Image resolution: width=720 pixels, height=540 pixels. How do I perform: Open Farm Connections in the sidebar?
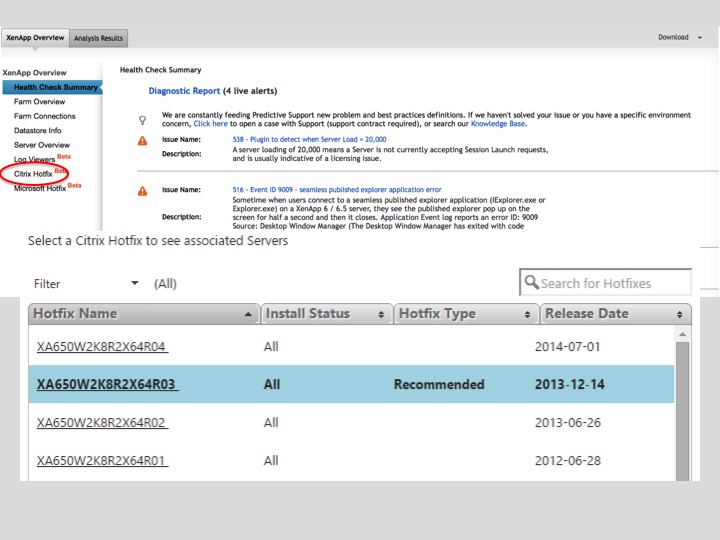(x=45, y=116)
